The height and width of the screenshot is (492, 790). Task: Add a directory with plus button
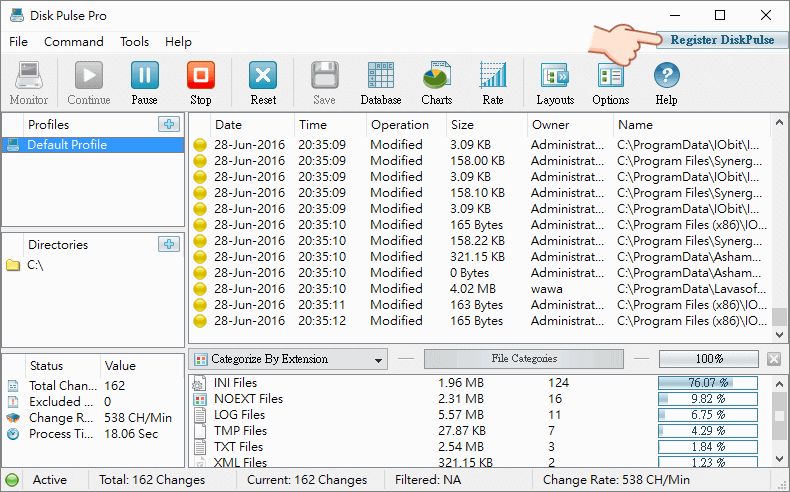coord(169,244)
